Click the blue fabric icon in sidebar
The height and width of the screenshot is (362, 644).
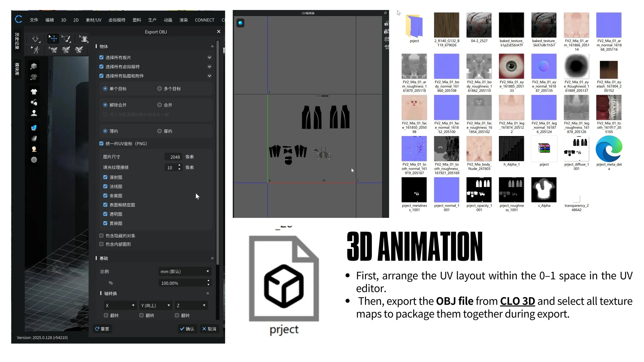34,128
